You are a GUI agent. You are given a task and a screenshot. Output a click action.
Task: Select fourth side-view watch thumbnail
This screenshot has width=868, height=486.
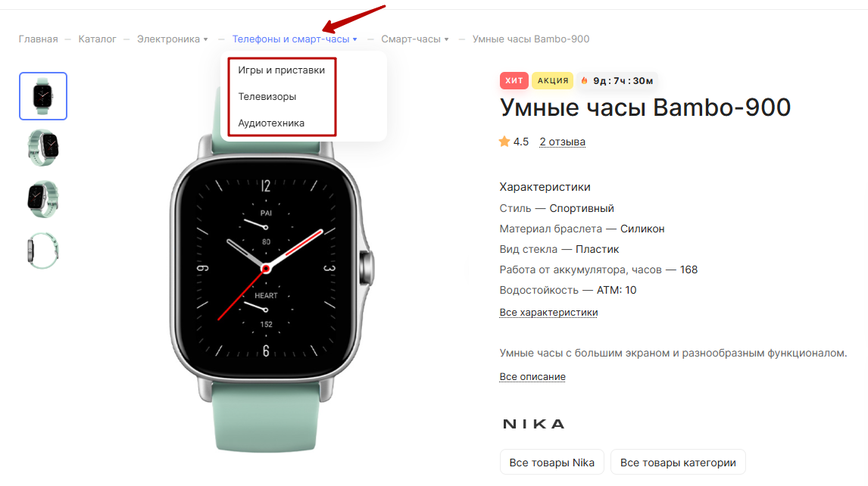43,251
